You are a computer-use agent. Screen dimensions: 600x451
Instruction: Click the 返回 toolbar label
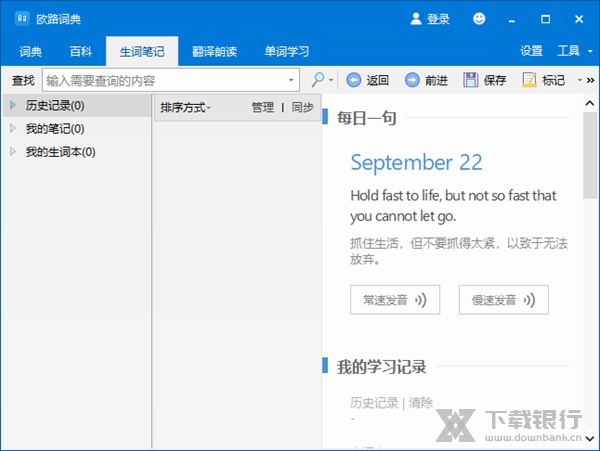pos(378,80)
